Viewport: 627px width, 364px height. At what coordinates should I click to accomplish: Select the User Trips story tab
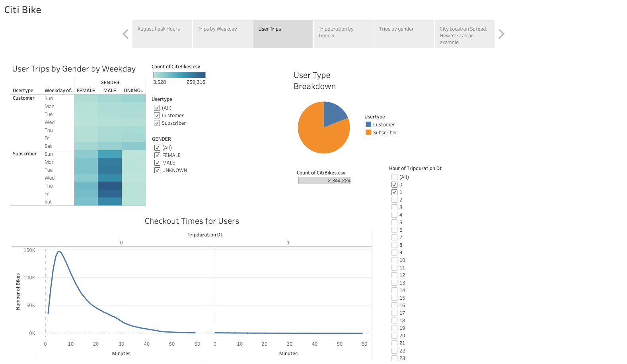[x=283, y=34]
